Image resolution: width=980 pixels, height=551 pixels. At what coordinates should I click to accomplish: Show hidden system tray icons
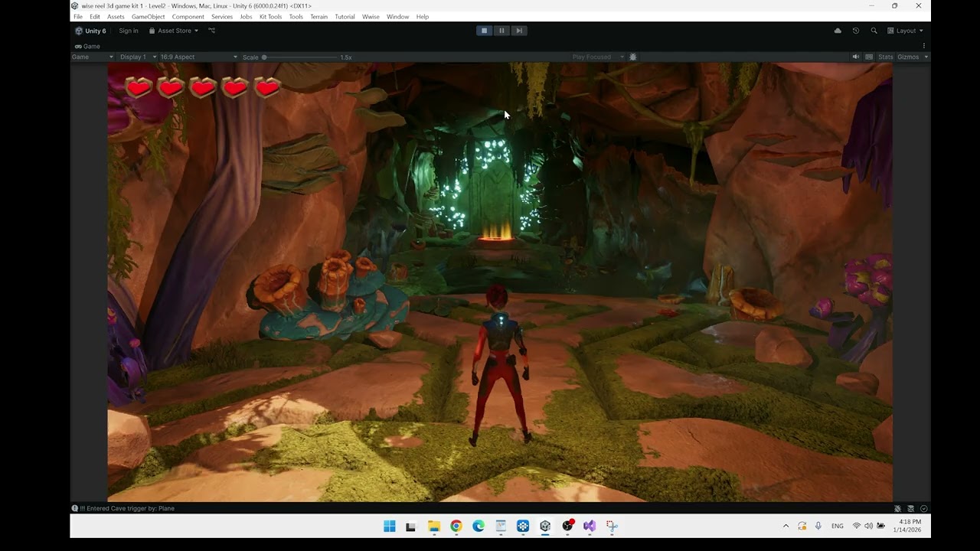786,526
